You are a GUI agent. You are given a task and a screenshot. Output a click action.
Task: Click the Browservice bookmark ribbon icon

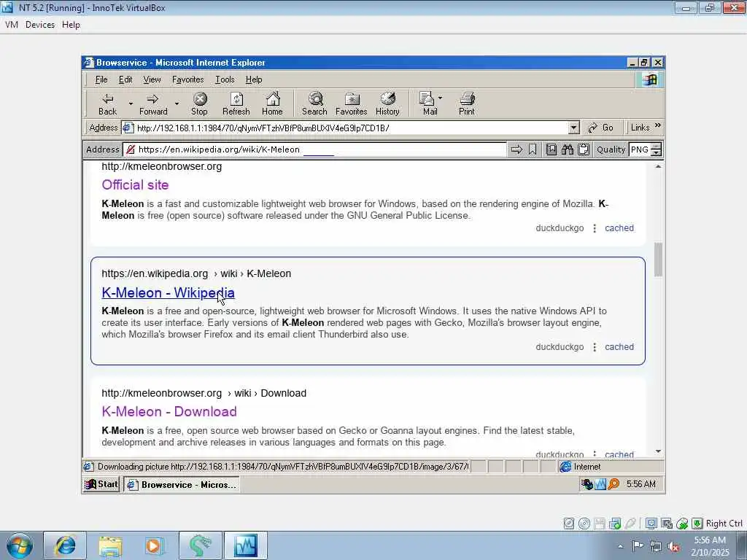click(533, 149)
